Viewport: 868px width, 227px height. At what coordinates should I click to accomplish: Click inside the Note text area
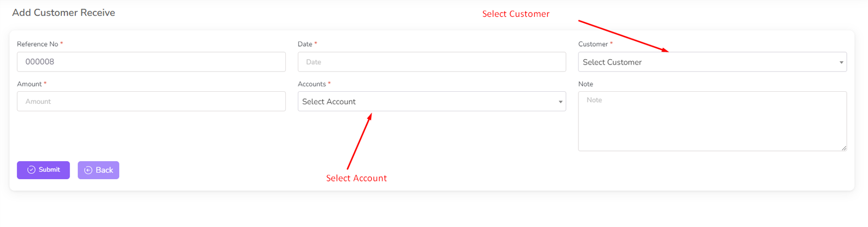click(712, 121)
